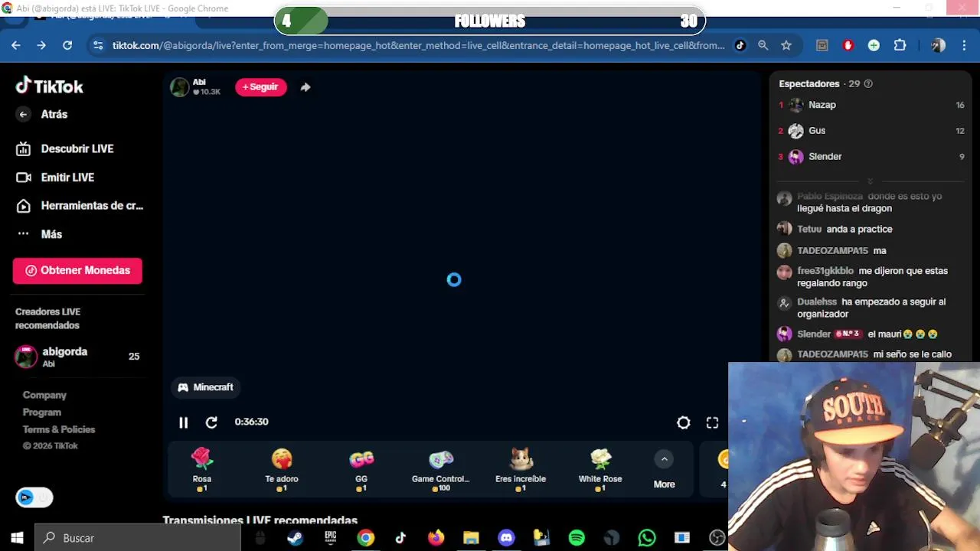Click the address bar URL
Image resolution: width=980 pixels, height=551 pixels.
coord(418,46)
